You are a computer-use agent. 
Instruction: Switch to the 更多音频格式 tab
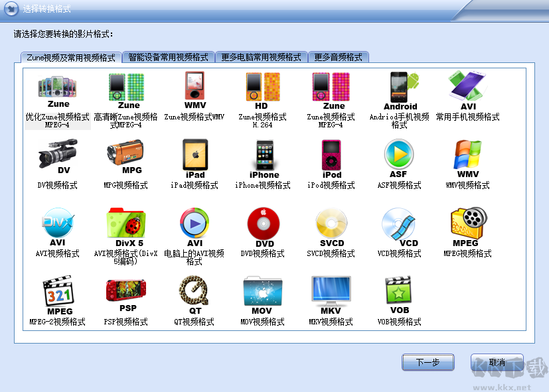338,57
